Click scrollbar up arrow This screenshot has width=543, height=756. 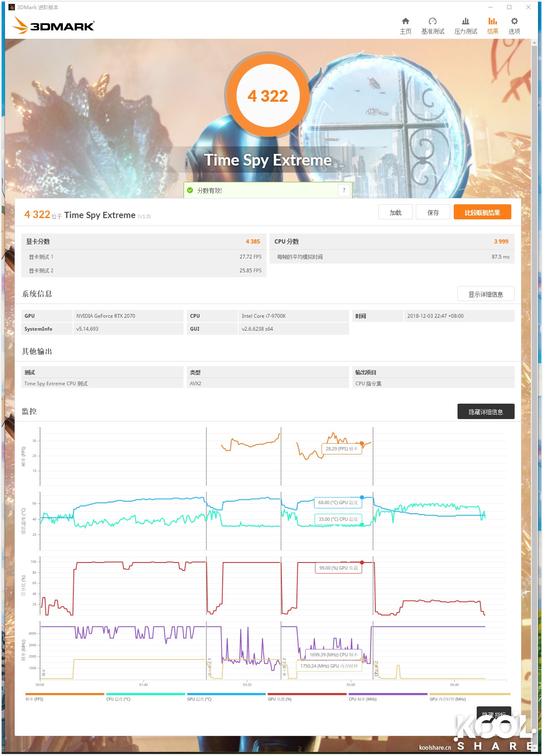pyautogui.click(x=534, y=43)
